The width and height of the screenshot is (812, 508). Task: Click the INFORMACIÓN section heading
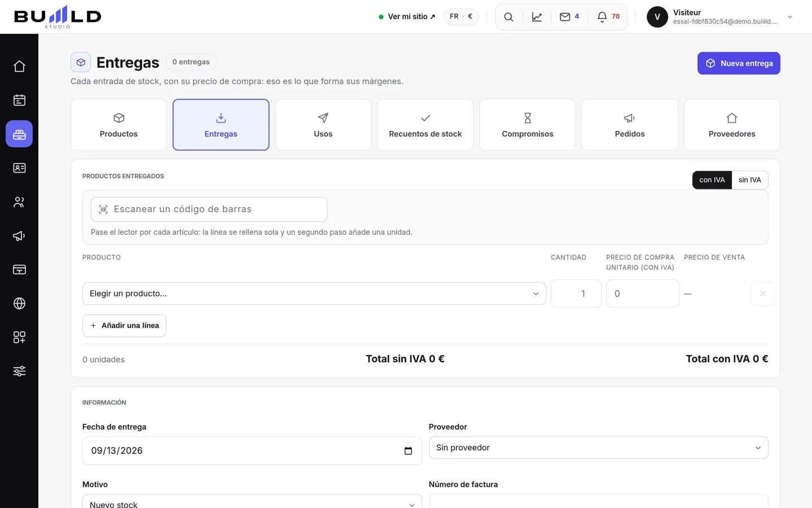click(104, 402)
